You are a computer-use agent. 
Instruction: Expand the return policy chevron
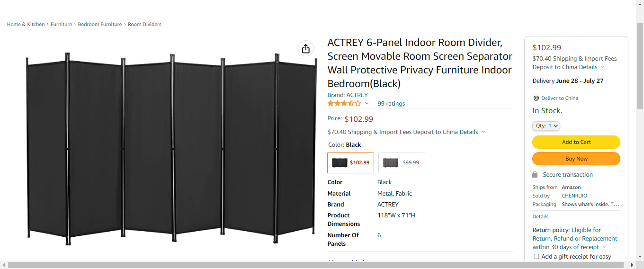click(604, 247)
